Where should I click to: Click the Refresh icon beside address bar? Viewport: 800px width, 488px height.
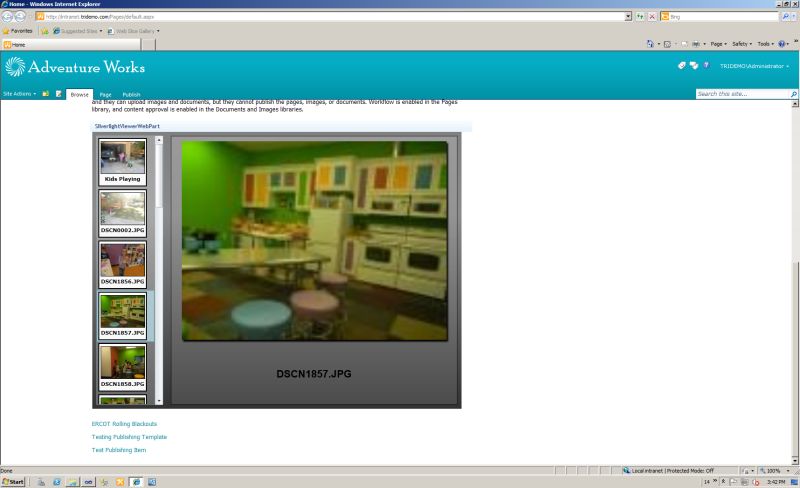[x=640, y=17]
